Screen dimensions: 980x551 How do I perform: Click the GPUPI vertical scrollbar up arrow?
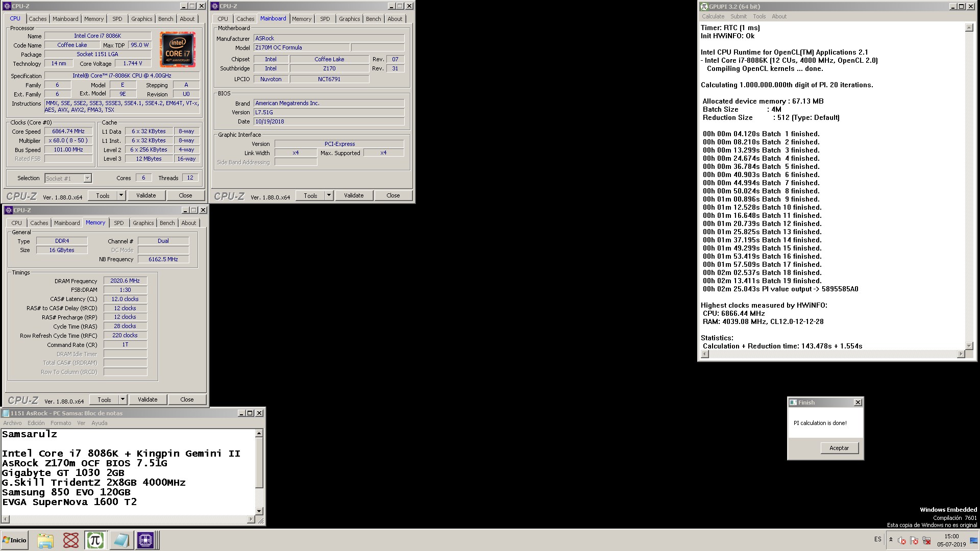(969, 28)
